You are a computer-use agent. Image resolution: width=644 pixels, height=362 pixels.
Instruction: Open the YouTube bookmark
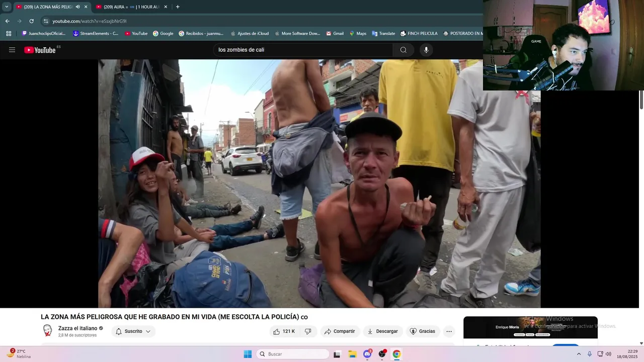pos(136,34)
